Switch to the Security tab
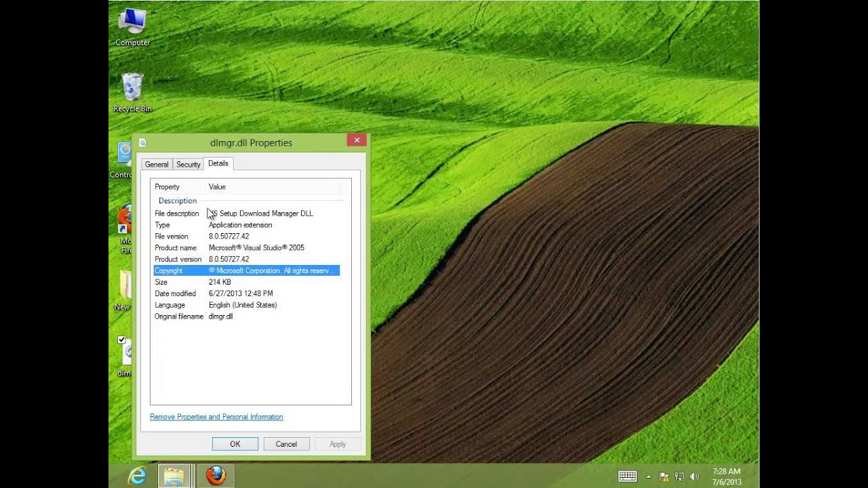The height and width of the screenshot is (488, 868). tap(189, 165)
